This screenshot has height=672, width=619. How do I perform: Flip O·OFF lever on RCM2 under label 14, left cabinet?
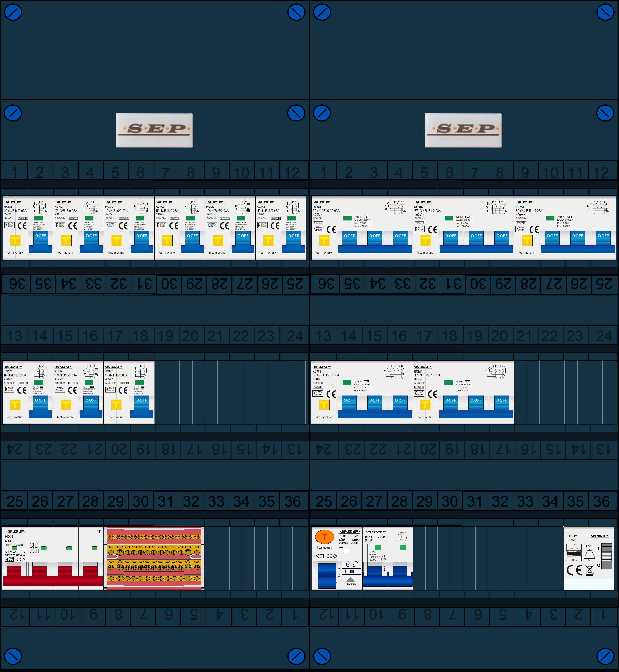(x=41, y=406)
